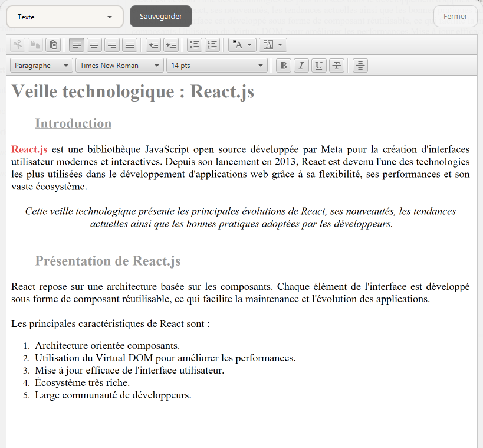Click the text 'vaste écosystème.'

[50, 187]
